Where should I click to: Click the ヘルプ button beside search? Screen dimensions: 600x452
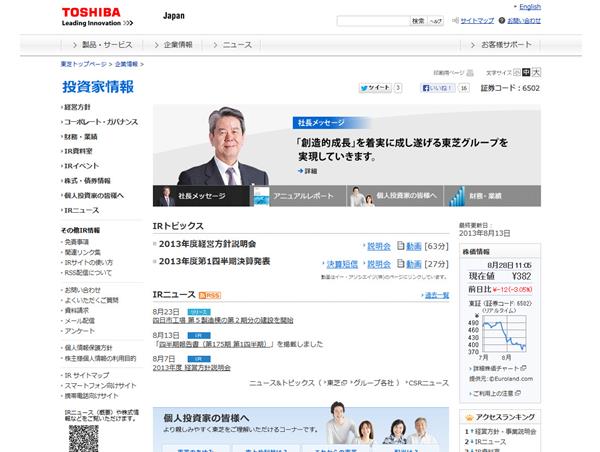click(x=435, y=21)
